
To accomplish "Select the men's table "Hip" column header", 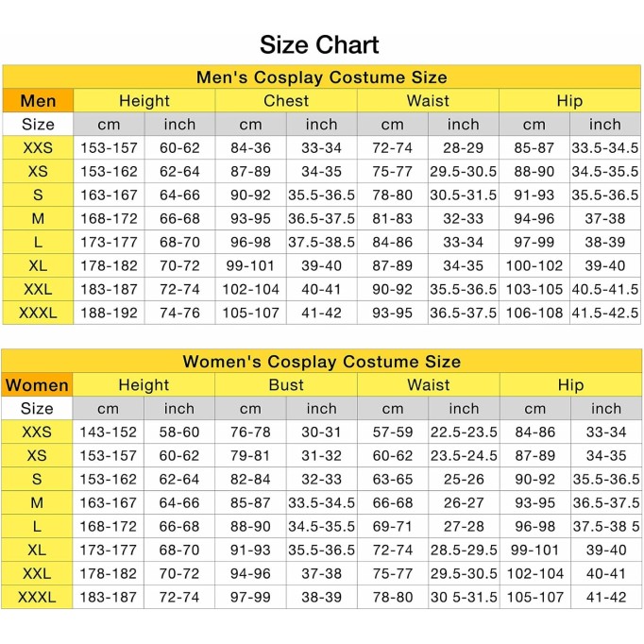I will [569, 101].
